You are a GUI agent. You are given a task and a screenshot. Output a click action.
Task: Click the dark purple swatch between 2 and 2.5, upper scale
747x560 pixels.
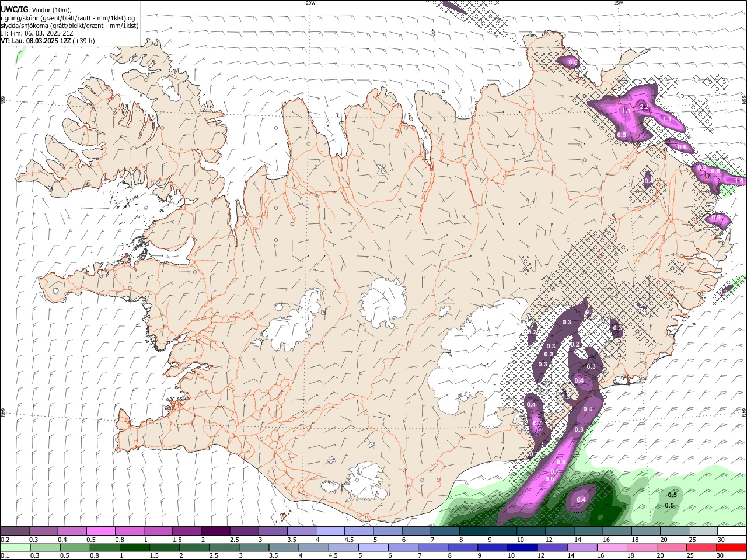tap(215, 531)
